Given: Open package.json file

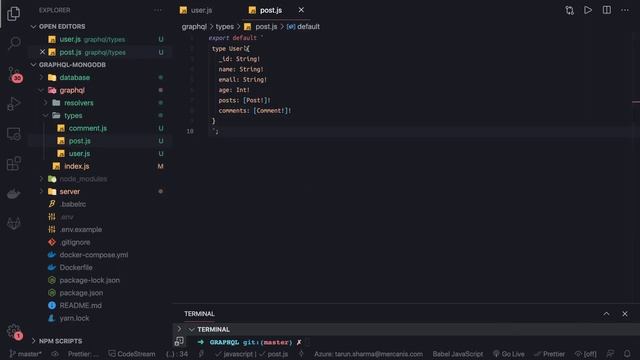Looking at the screenshot, I should coord(81,293).
